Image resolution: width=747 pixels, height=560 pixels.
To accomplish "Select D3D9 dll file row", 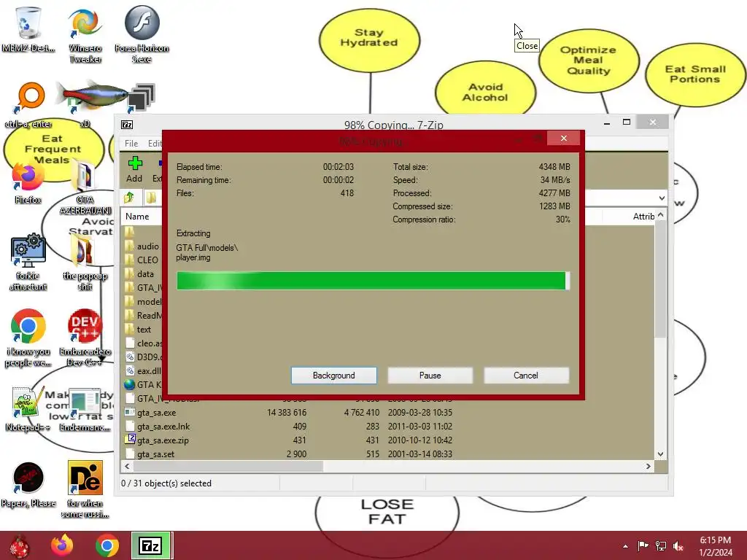I will (142, 357).
